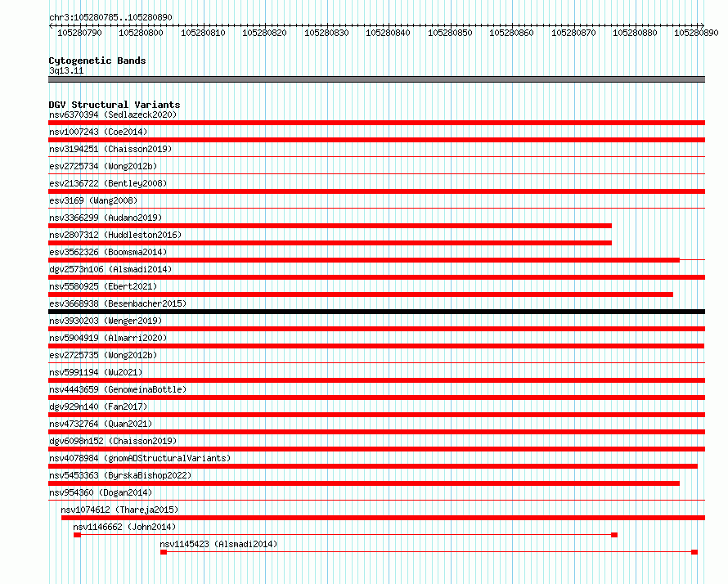Click the right end block of nsv1146662
This screenshot has height=584, width=728.
(x=614, y=535)
